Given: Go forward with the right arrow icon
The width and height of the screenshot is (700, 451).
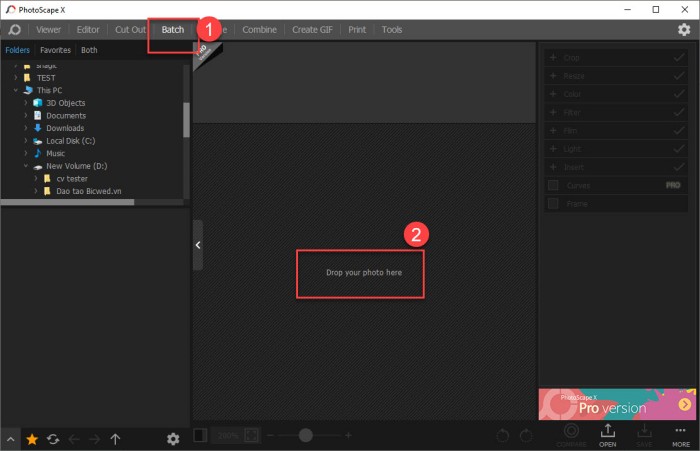Looking at the screenshot, I should [x=94, y=439].
